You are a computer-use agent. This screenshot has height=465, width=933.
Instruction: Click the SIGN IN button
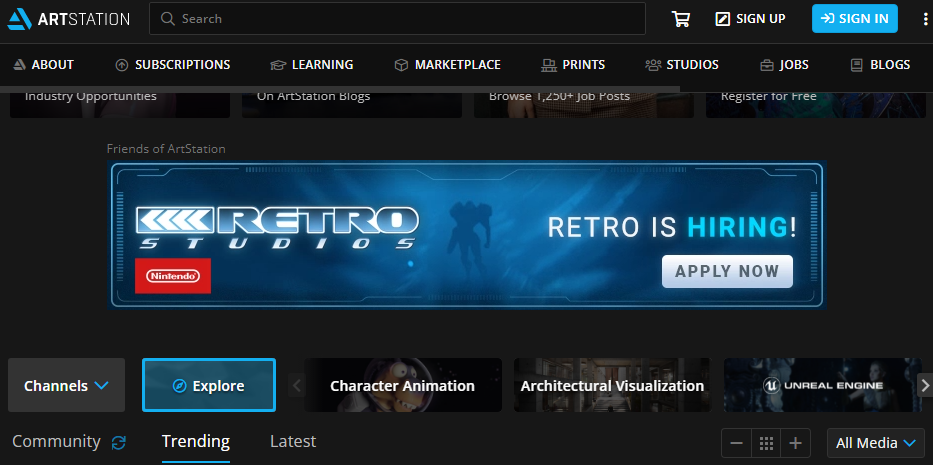854,19
